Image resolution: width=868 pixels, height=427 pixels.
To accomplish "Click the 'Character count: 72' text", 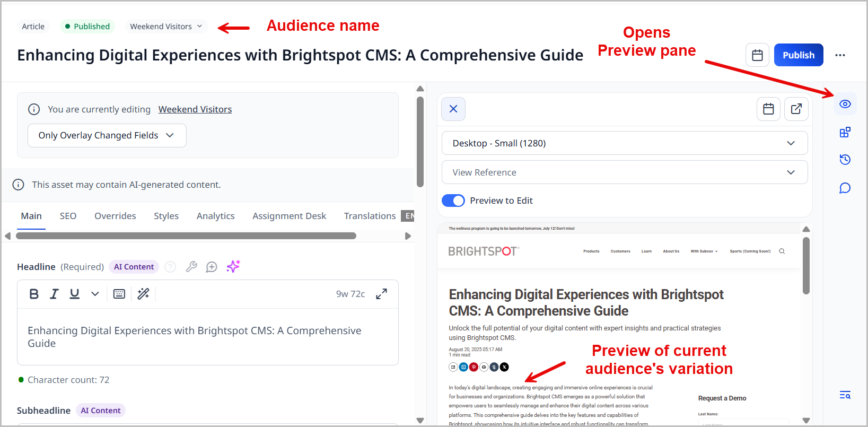I will (x=68, y=380).
